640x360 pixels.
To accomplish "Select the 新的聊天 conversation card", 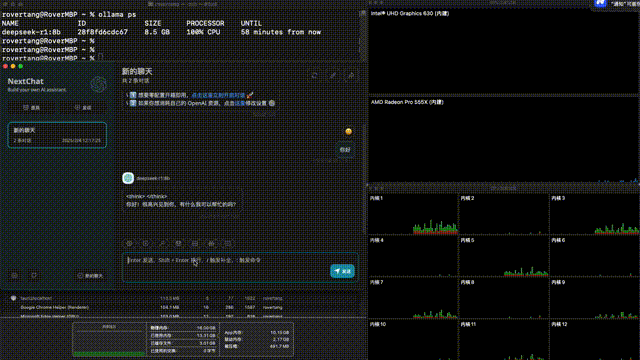I will coord(57,135).
